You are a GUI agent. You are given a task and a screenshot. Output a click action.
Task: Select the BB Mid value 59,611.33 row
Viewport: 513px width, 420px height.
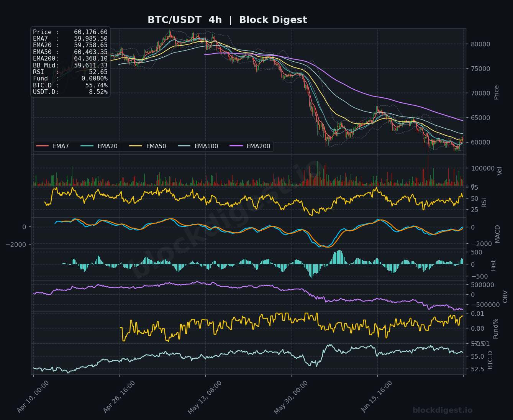coord(70,66)
